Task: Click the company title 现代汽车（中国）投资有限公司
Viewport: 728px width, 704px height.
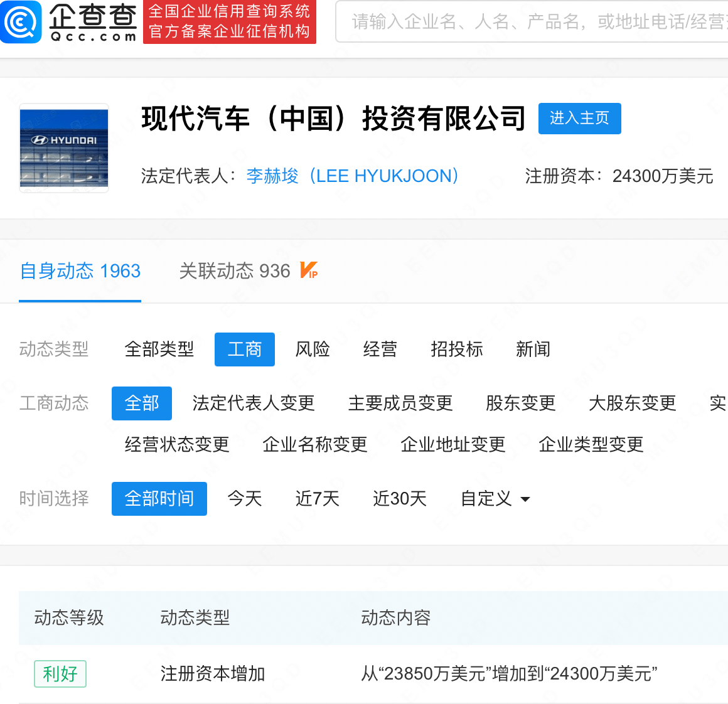Action: (x=333, y=119)
